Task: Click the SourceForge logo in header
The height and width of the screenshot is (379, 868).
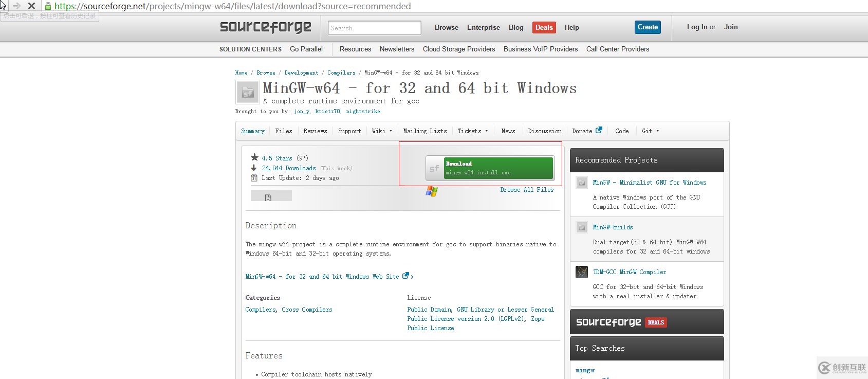Action: (x=266, y=27)
